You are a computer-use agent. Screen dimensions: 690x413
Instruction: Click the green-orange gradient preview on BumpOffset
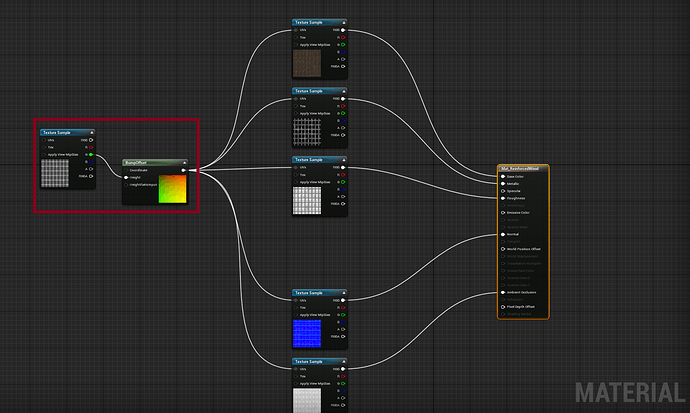pos(172,189)
